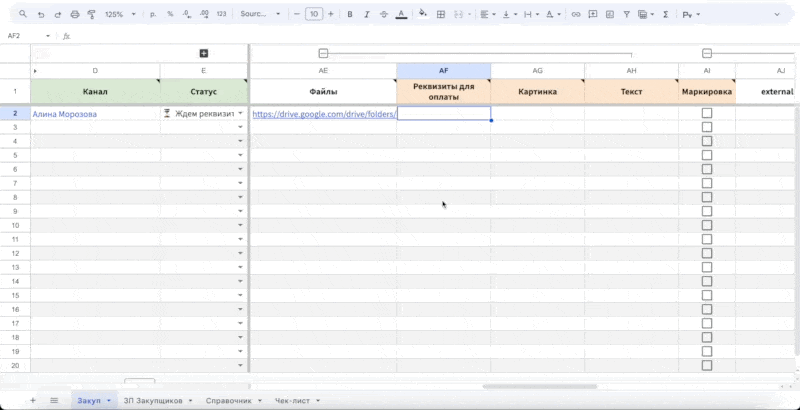Collapse column group above column AE
The width and height of the screenshot is (800, 410).
323,54
